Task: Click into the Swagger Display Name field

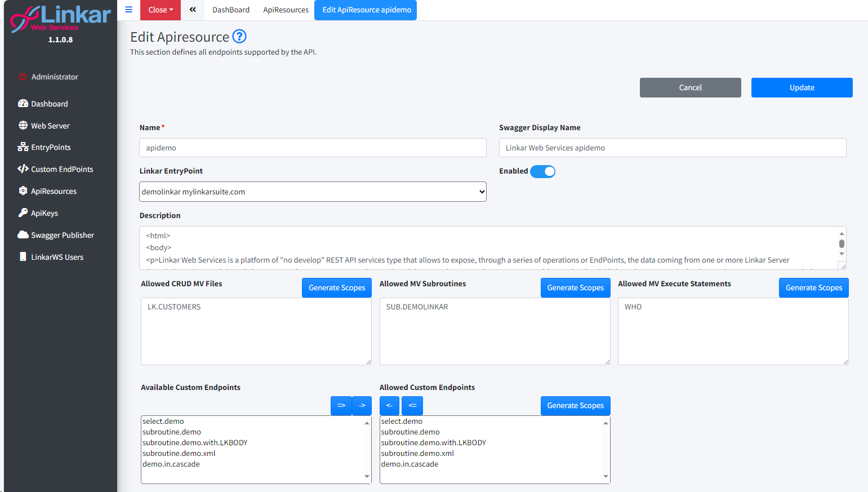Action: (x=672, y=148)
